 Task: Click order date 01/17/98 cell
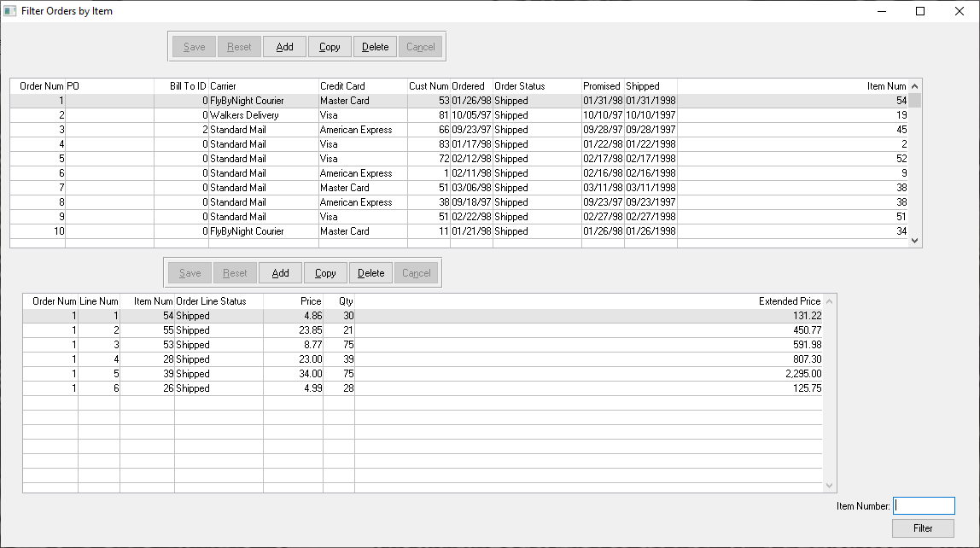point(471,143)
